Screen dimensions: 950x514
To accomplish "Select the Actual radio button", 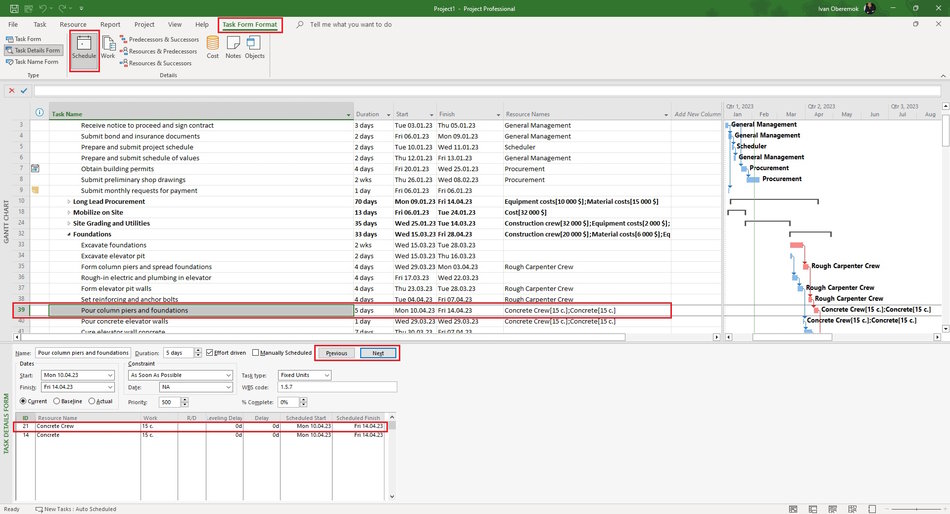I will click(91, 401).
